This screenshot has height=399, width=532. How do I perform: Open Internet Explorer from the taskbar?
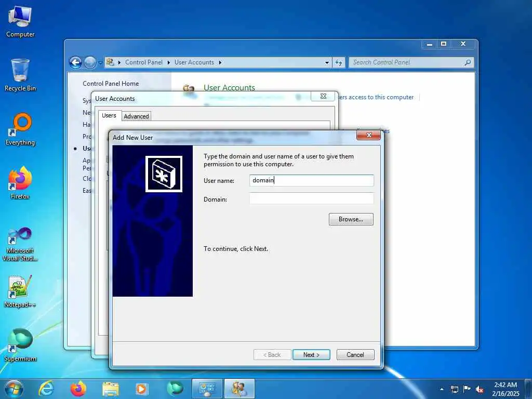point(46,389)
